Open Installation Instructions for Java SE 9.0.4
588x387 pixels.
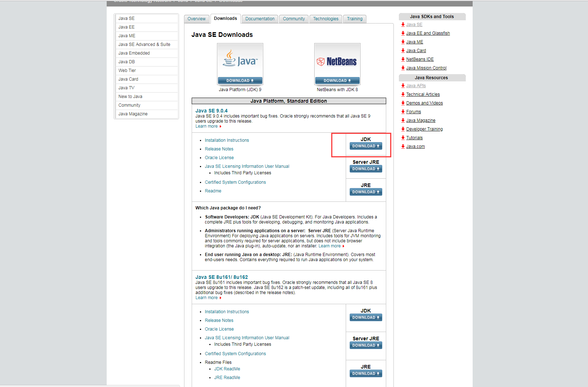227,140
